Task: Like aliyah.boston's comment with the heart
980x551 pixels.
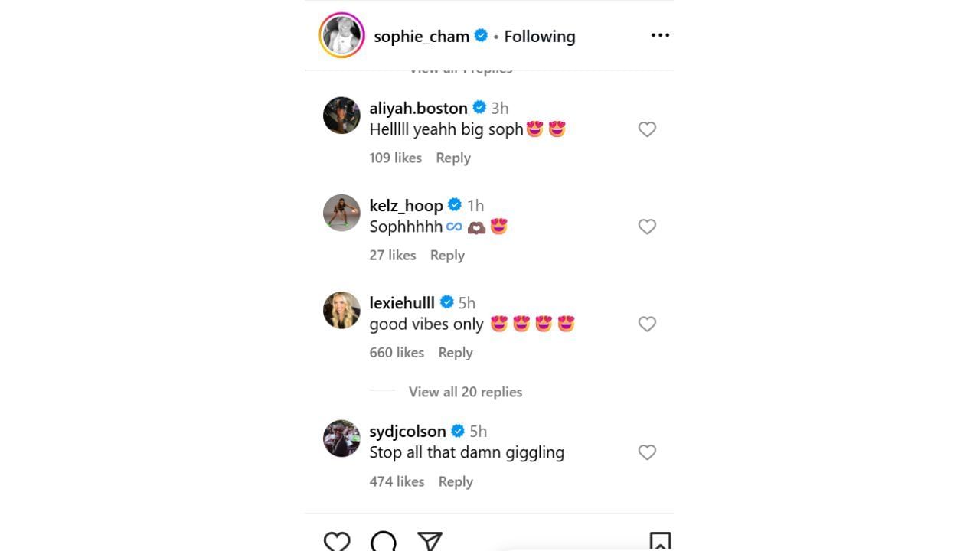Action: (647, 129)
